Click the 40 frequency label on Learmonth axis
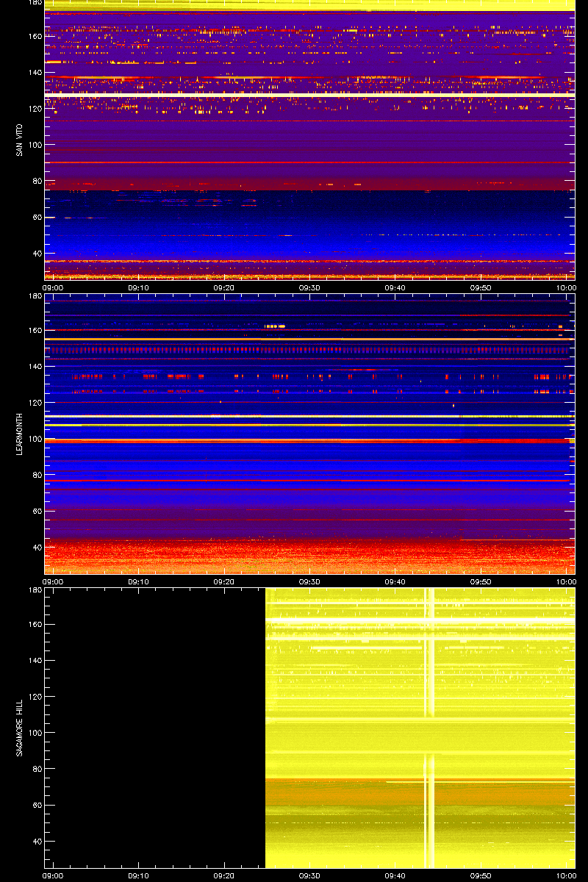The width and height of the screenshot is (588, 882). click(37, 548)
